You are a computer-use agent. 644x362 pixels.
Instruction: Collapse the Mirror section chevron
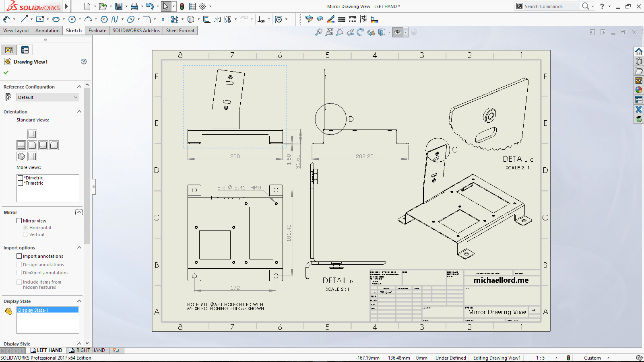point(79,212)
